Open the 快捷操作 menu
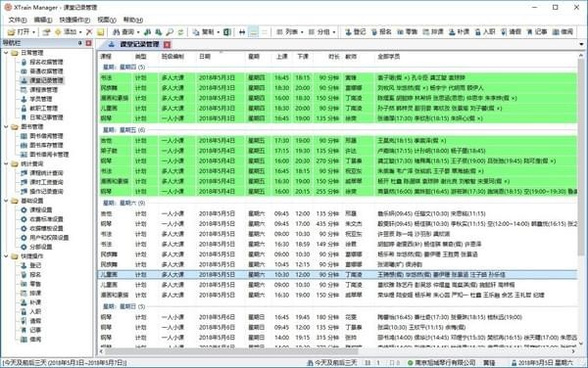This screenshot has width=588, height=368. [74, 20]
